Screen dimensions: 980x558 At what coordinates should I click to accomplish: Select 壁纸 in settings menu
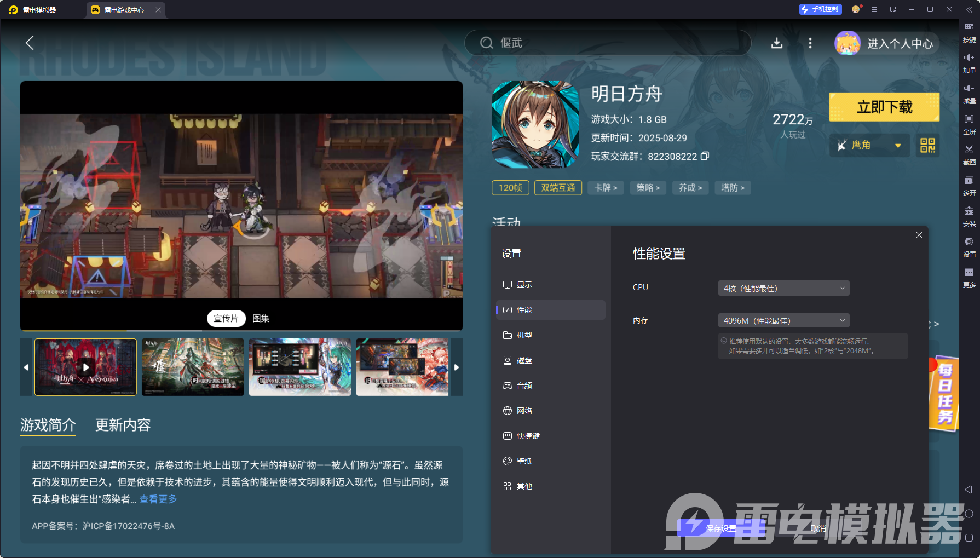click(x=551, y=461)
